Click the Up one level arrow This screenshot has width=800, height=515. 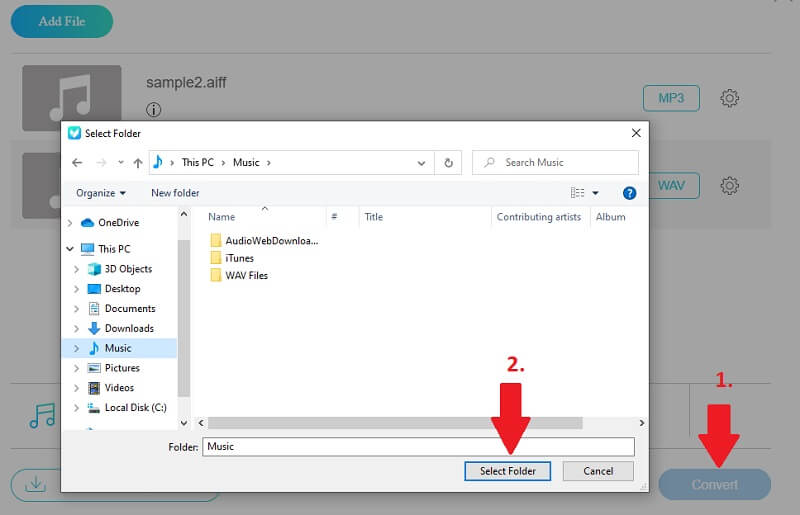coord(137,163)
